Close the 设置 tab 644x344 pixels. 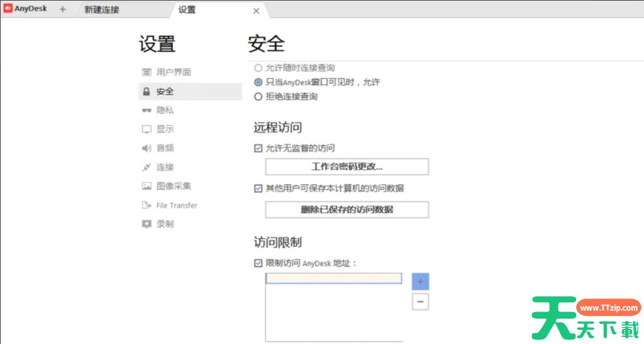click(x=256, y=10)
